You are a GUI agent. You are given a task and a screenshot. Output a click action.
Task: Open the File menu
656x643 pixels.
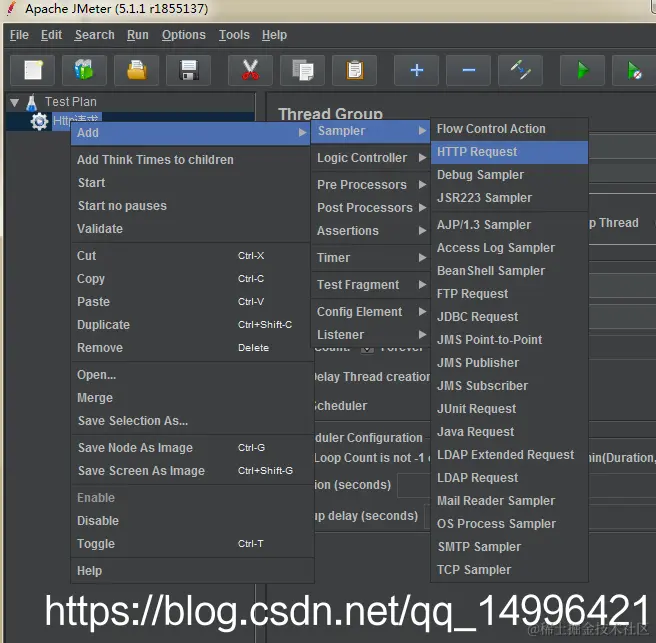pyautogui.click(x=19, y=35)
